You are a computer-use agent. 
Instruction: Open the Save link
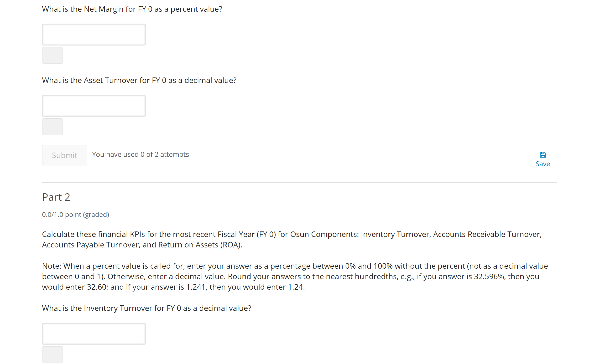coord(543,164)
